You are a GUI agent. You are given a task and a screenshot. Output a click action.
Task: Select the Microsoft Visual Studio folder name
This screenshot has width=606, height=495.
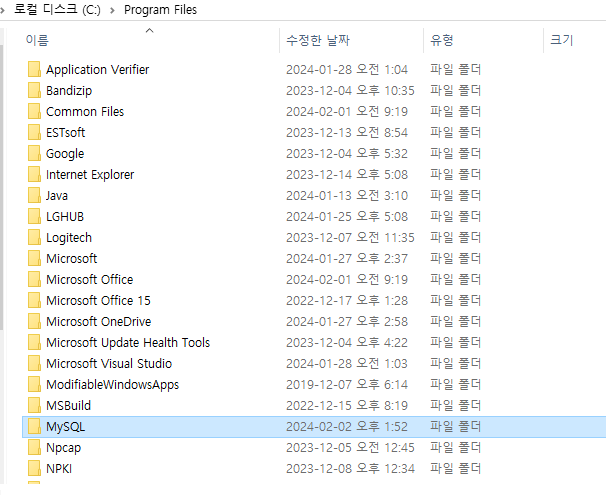pos(109,364)
